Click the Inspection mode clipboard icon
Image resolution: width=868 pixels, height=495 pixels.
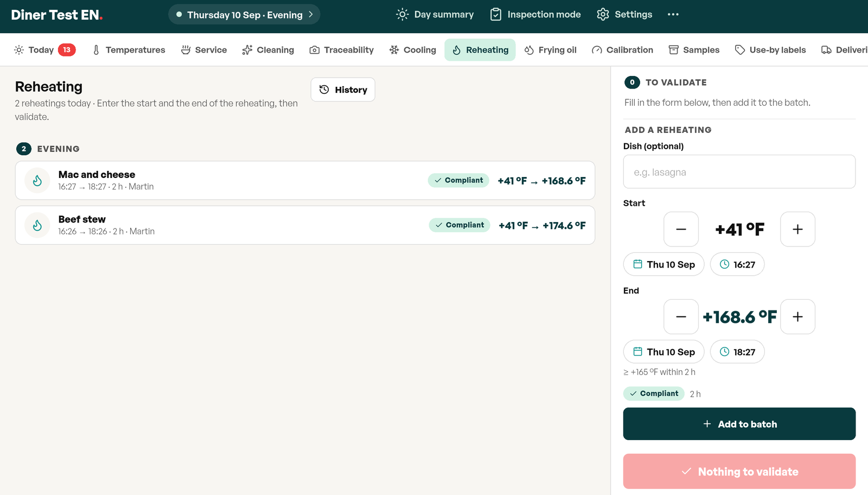tap(496, 15)
